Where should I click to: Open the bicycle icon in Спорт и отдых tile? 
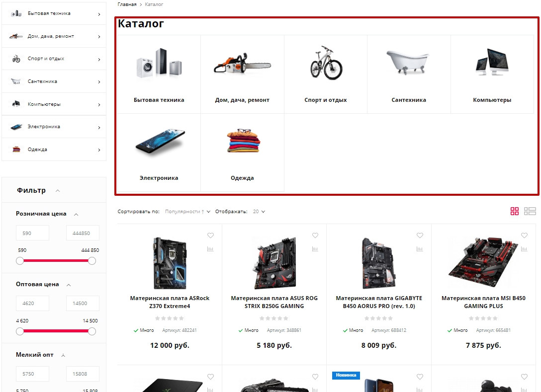[x=326, y=63]
